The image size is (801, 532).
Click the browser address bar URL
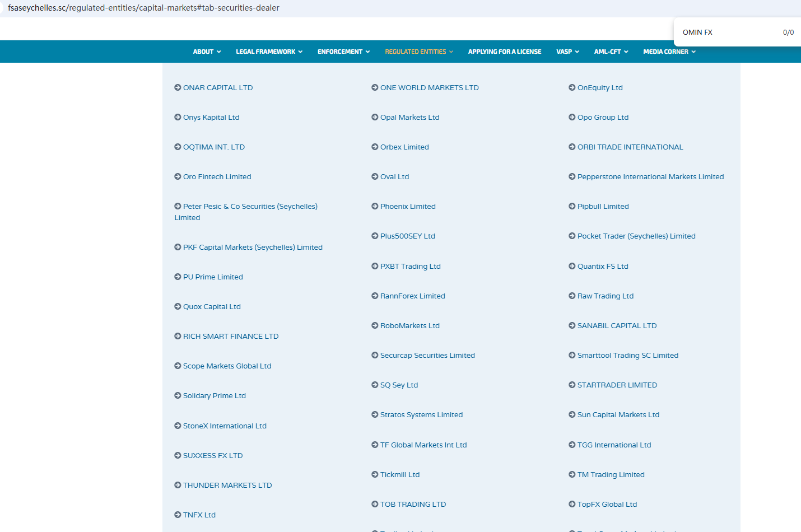pos(143,8)
